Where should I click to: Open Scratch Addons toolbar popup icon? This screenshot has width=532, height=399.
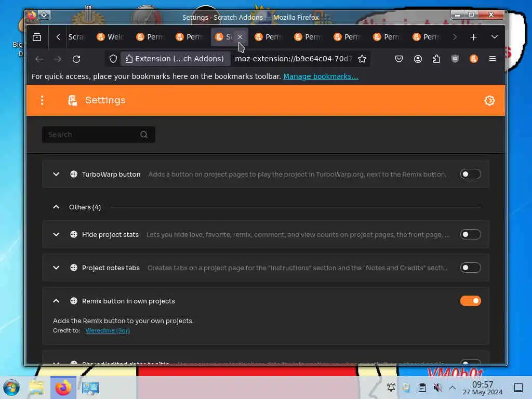474,59
